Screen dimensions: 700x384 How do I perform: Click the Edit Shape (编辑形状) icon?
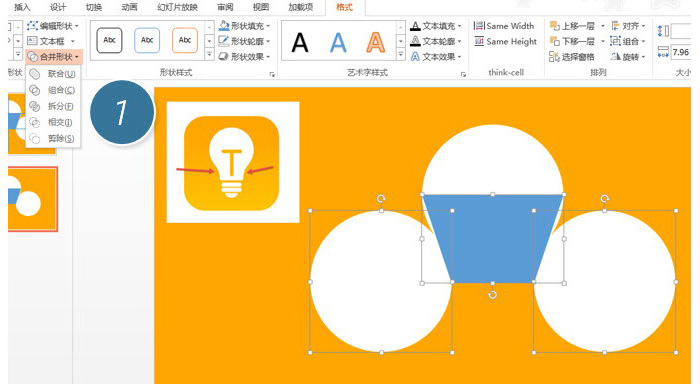click(33, 26)
